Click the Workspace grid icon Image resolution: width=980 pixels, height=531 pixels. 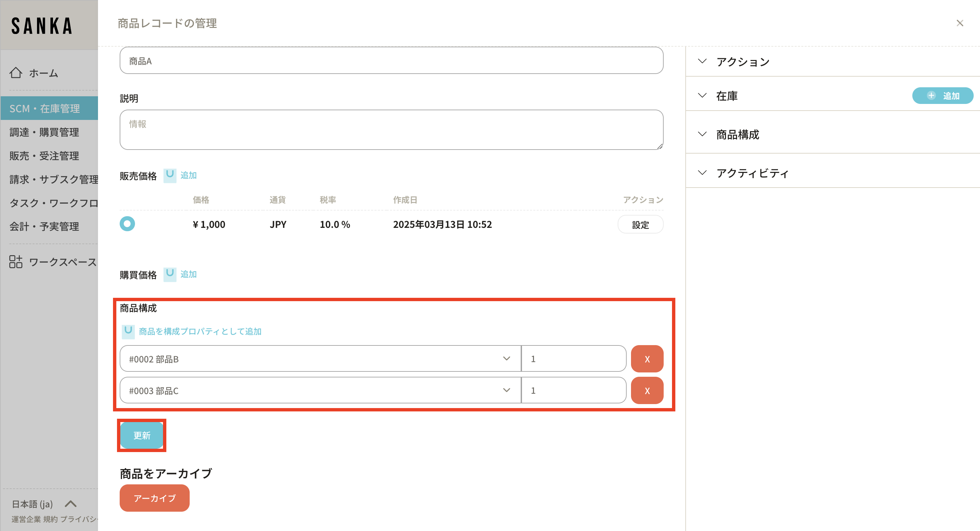point(16,262)
